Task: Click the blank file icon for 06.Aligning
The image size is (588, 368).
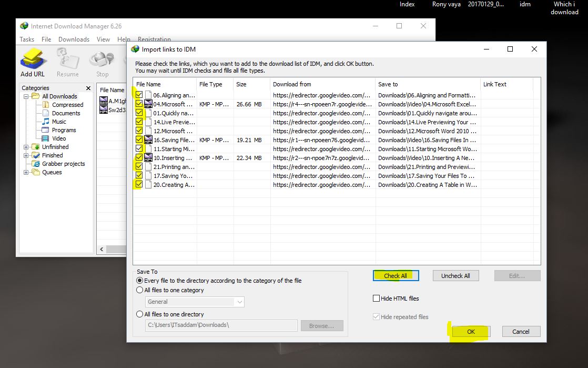Action: tap(148, 95)
